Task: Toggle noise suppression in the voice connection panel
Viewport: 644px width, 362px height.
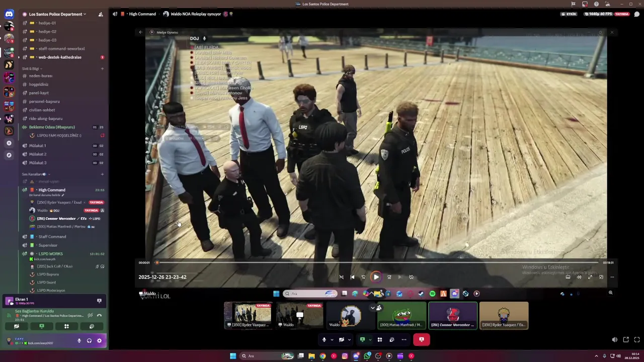Action: click(x=90, y=315)
